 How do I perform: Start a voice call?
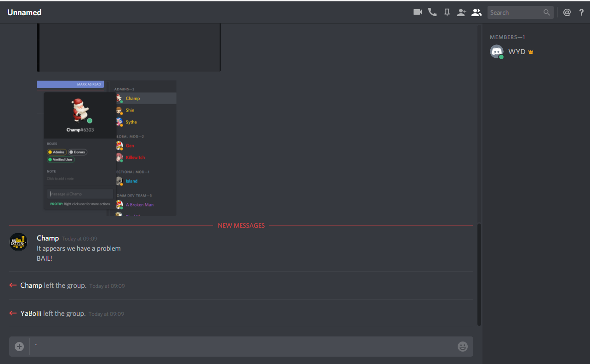pos(432,12)
